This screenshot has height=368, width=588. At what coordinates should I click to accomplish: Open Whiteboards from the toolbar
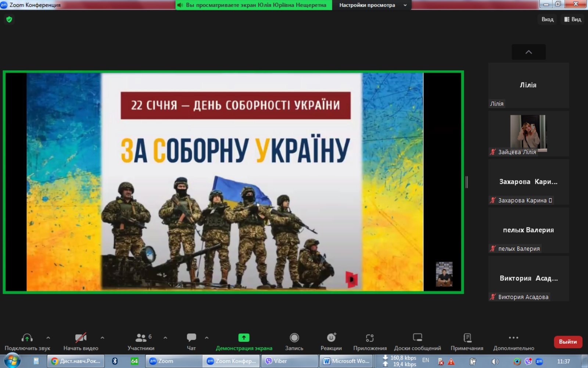point(417,338)
